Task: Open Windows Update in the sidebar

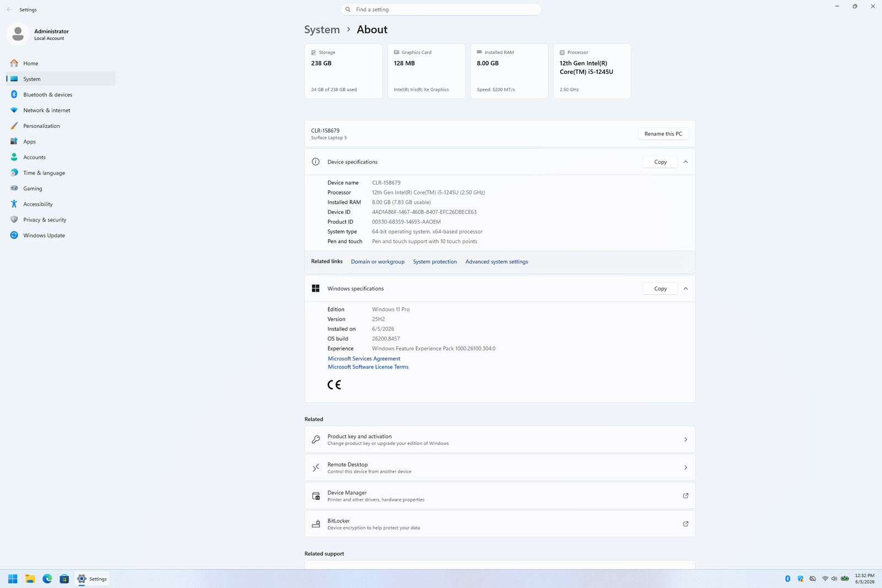Action: (x=61, y=235)
